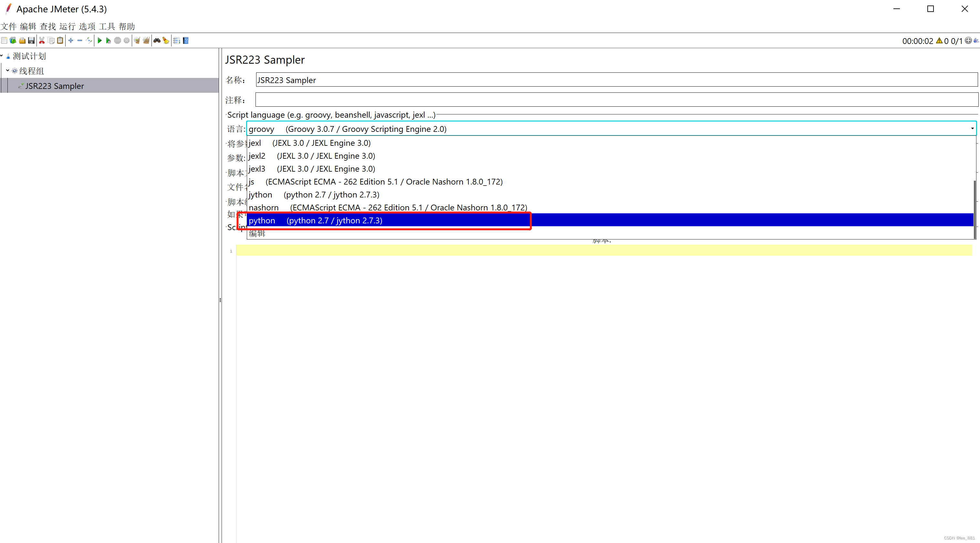Open the 运行 menu

(x=67, y=26)
